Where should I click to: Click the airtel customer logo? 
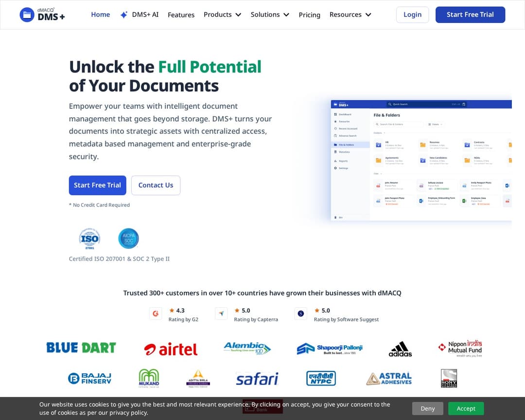coord(171,350)
